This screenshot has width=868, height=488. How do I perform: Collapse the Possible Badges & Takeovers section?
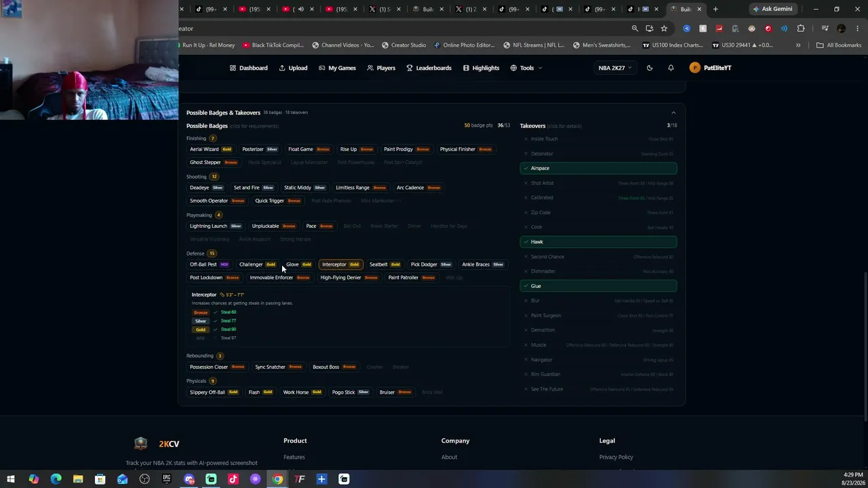coord(673,113)
